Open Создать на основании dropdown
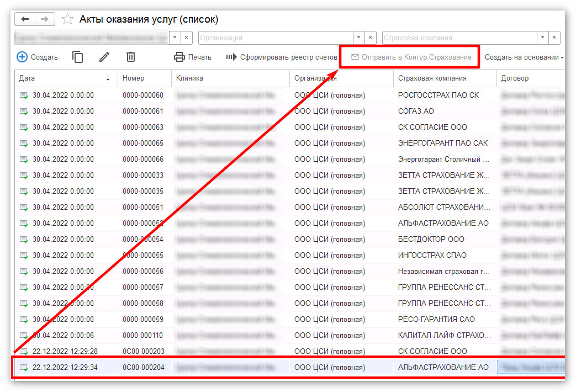The height and width of the screenshot is (392, 576). click(x=524, y=57)
